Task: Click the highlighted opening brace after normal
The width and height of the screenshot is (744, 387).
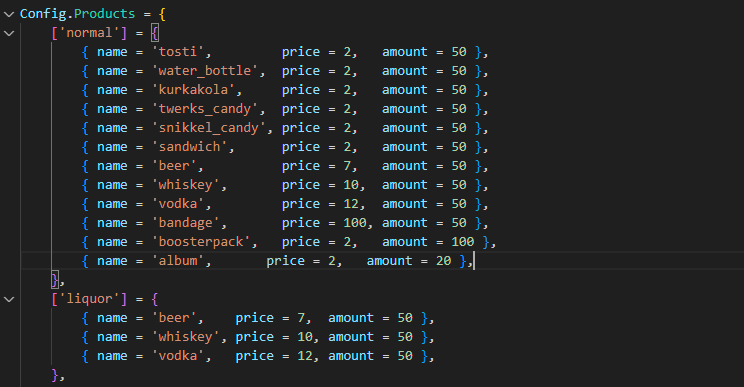Action: [x=155, y=33]
